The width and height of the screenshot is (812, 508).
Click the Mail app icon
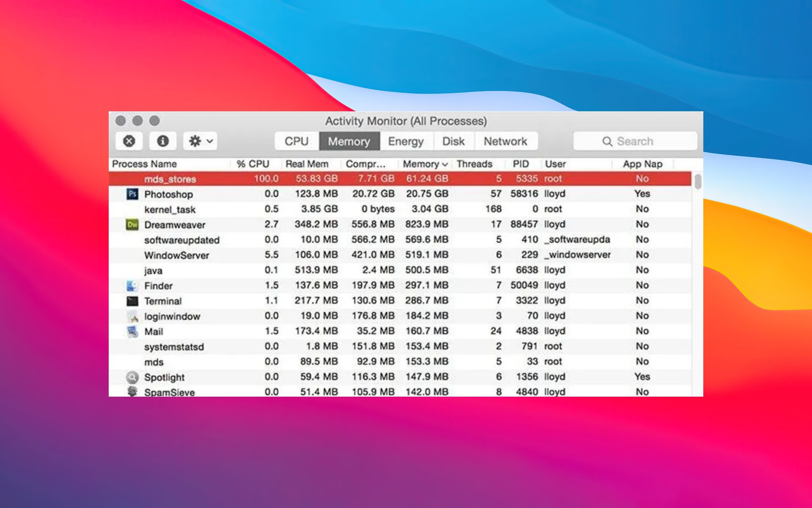point(132,331)
